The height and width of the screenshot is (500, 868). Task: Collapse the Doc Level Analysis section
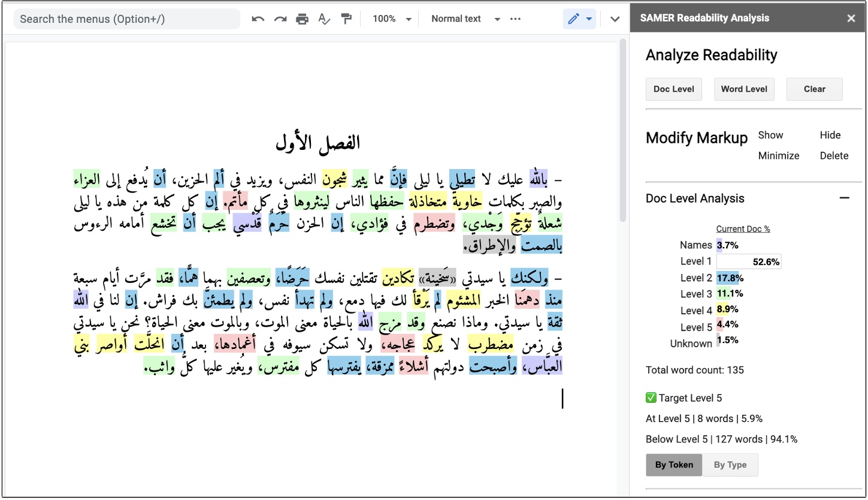point(845,197)
